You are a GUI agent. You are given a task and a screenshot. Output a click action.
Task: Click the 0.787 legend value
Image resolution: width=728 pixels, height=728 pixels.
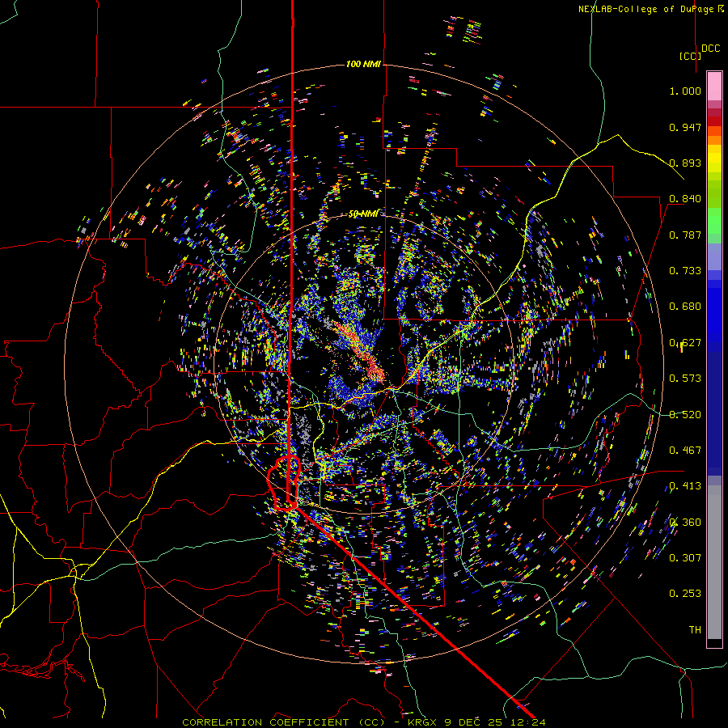685,235
